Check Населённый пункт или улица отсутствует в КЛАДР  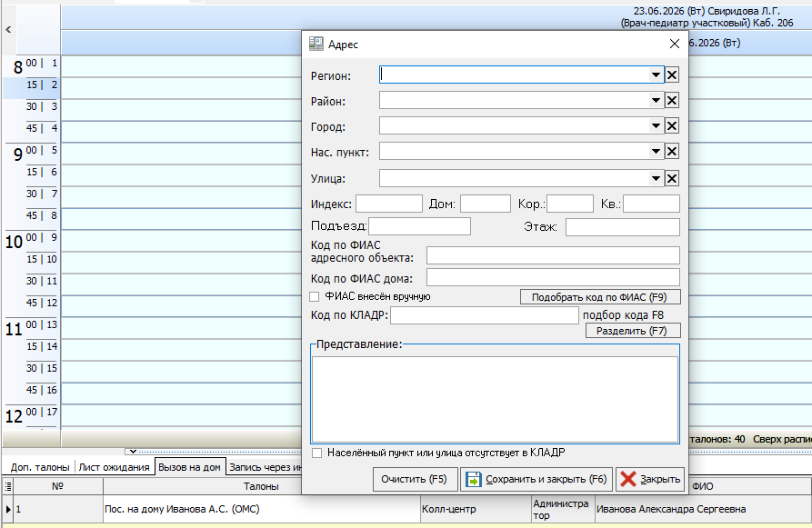317,453
